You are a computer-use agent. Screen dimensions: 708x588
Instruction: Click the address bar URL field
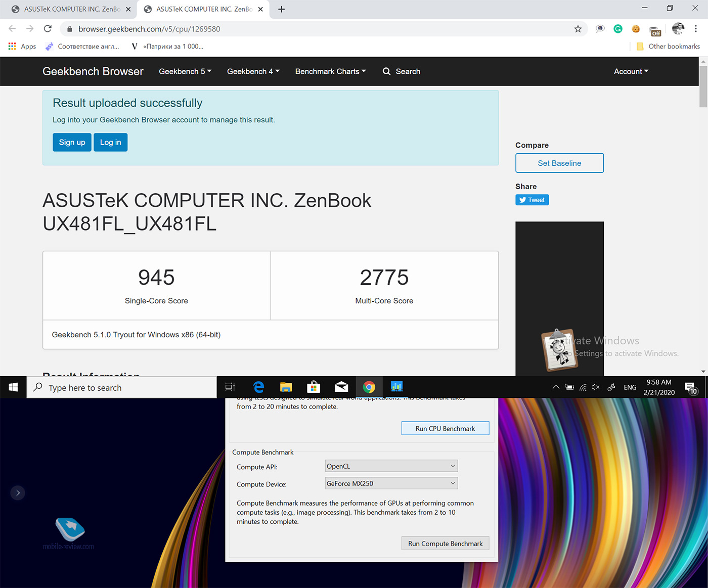pos(324,29)
